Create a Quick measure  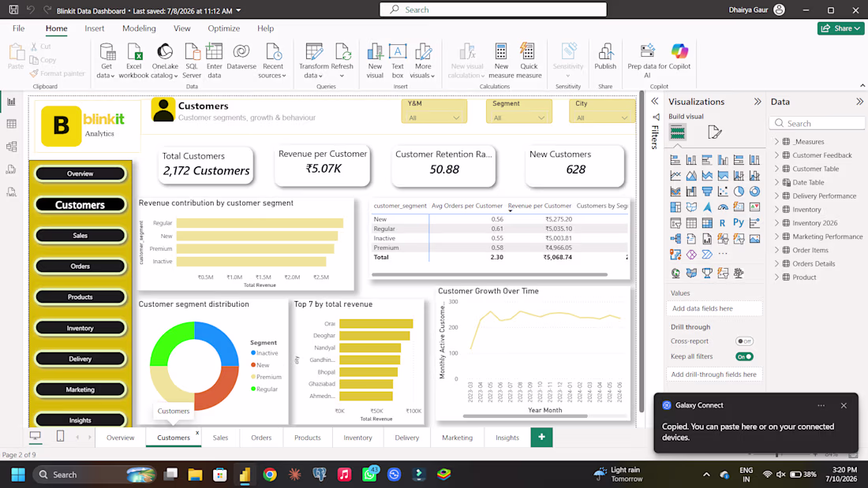tap(529, 61)
